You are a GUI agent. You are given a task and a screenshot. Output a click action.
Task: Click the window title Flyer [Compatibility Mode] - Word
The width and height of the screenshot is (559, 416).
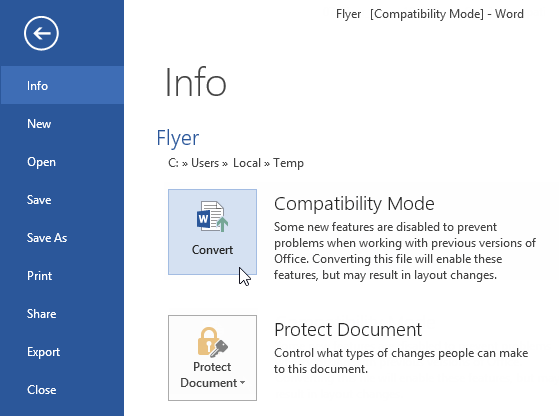(430, 14)
